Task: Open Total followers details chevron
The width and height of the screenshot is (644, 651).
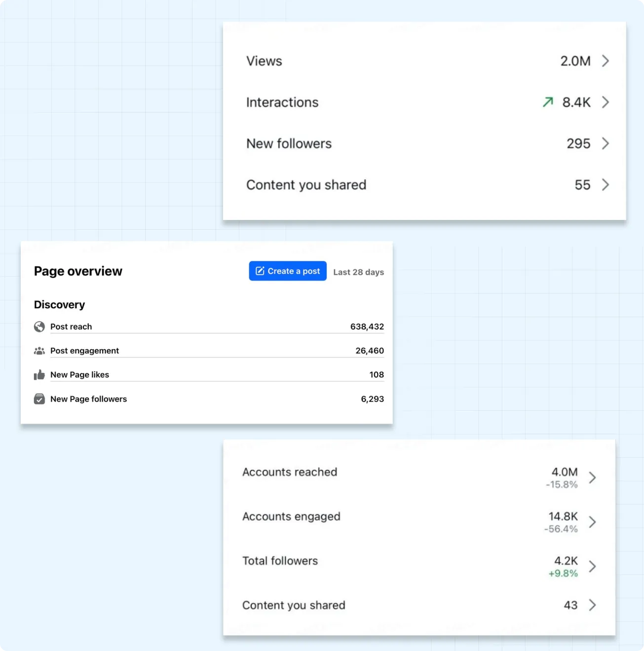Action: click(593, 566)
